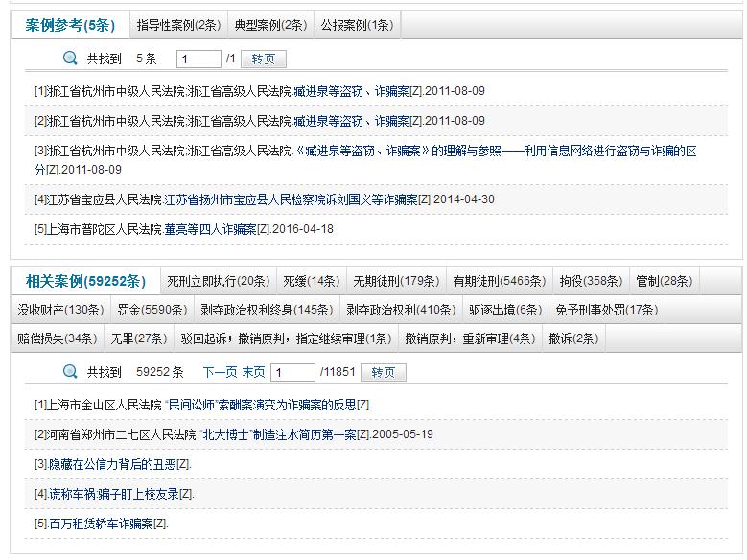747x560 pixels.
Task: Click the date 2016-04-18 in case [5]
Action: click(x=303, y=229)
